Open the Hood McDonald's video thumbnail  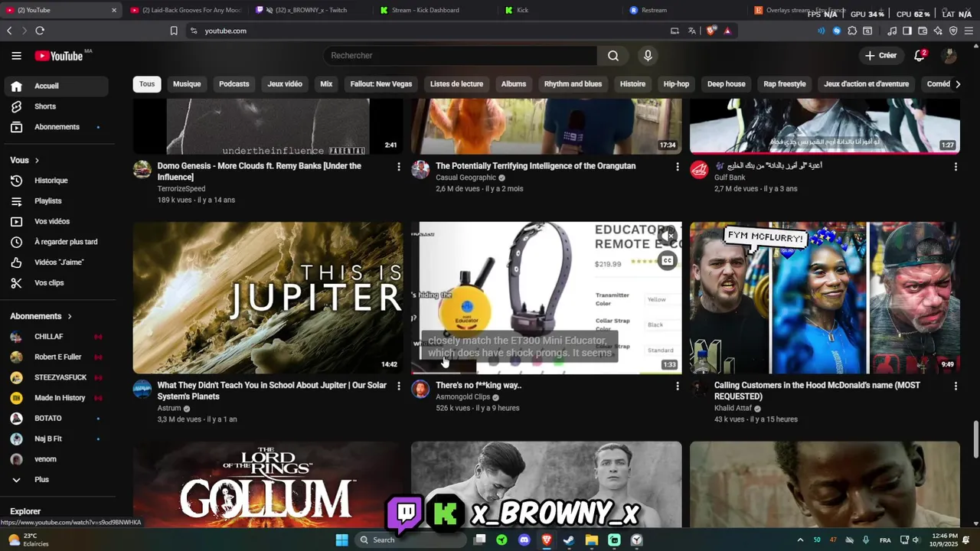825,298
